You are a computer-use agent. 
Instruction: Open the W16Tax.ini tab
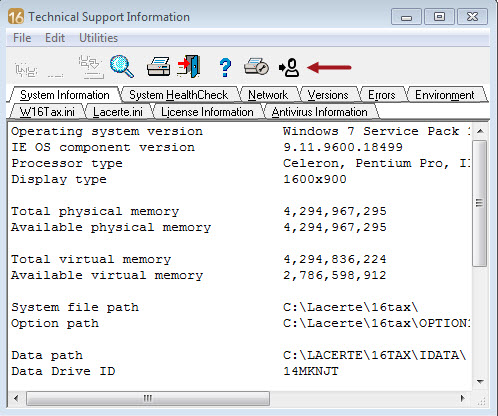(47, 112)
